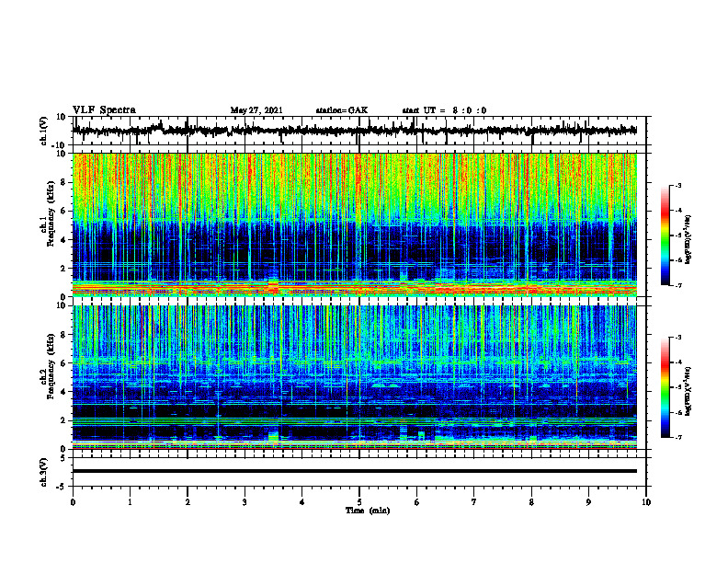Click the "start UT = 8 : 0 : 0" text

pos(444,110)
